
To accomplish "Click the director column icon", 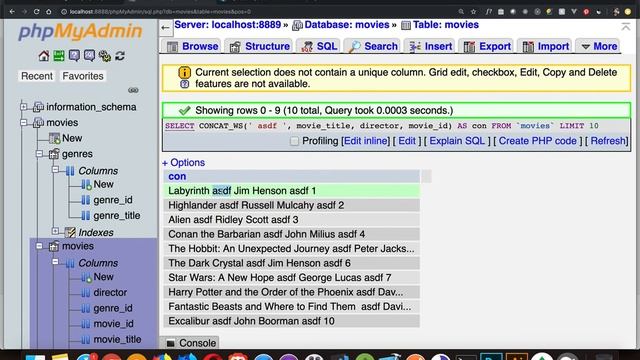I will pos(85,293).
